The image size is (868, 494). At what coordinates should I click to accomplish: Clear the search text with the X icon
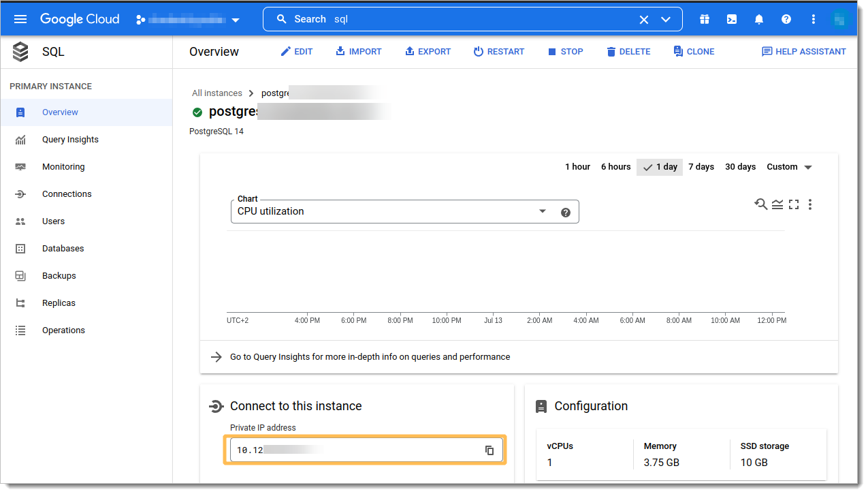pos(644,20)
